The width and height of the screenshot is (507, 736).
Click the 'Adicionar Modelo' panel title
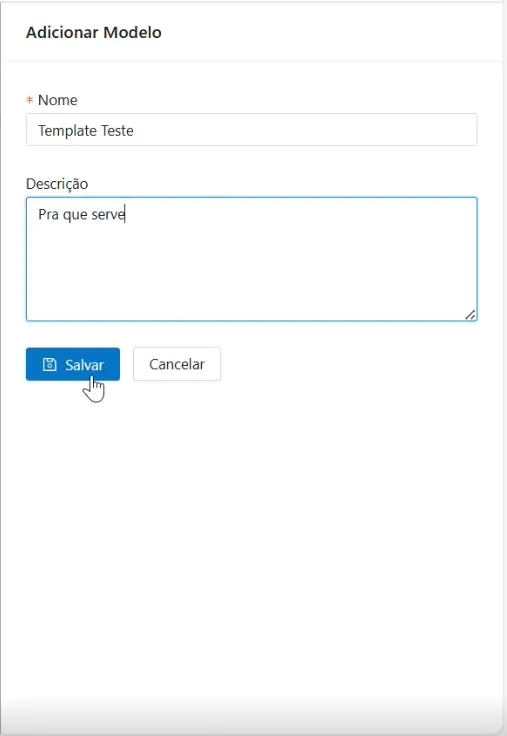tap(94, 32)
